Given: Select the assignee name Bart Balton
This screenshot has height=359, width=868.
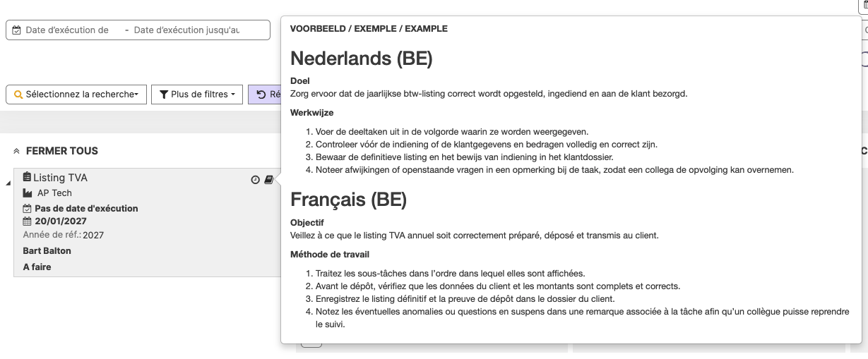Looking at the screenshot, I should click(x=47, y=250).
